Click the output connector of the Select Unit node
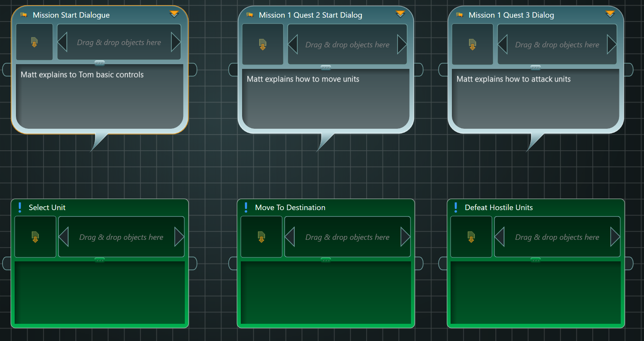 [193, 263]
